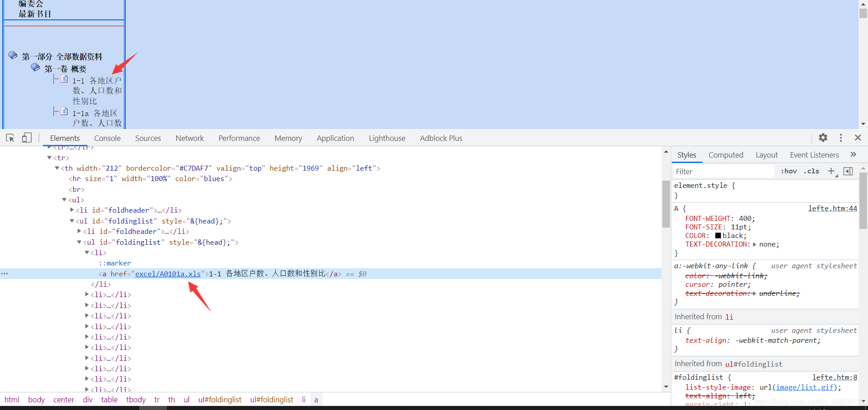Select html in breadcrumb bar

click(x=12, y=400)
